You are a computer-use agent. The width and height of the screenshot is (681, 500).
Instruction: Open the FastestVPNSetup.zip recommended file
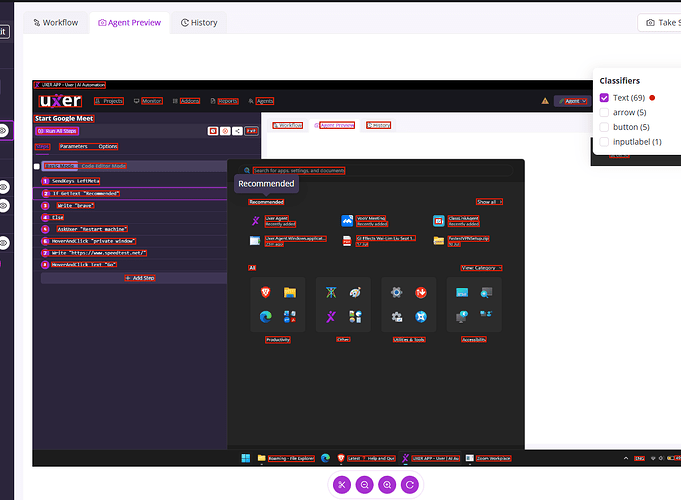click(461, 241)
